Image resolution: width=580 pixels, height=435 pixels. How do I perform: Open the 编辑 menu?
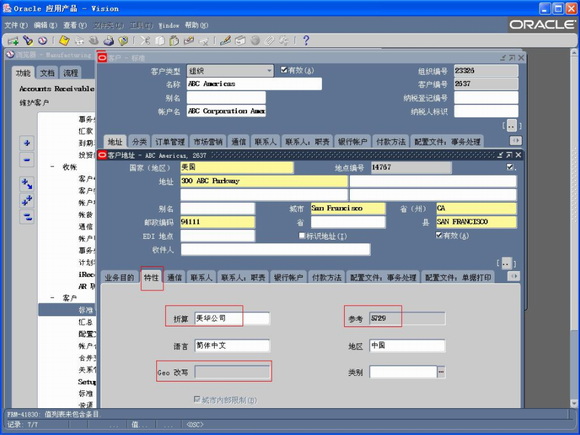click(45, 25)
